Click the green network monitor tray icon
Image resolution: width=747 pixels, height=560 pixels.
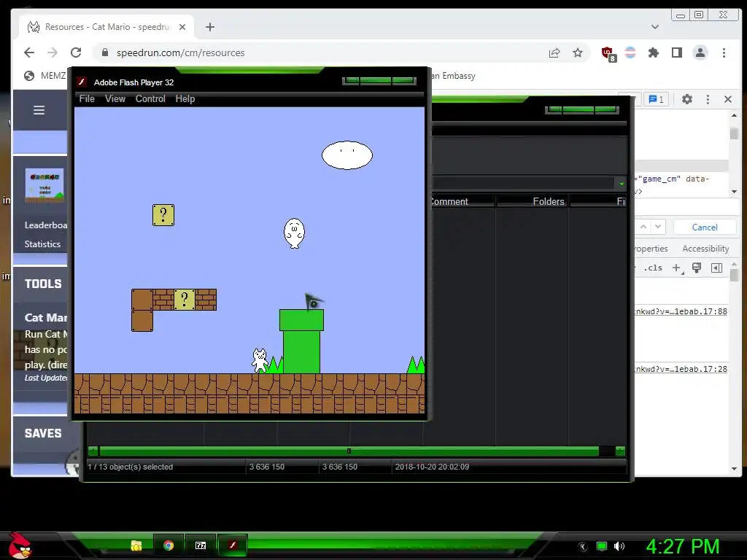pyautogui.click(x=602, y=546)
